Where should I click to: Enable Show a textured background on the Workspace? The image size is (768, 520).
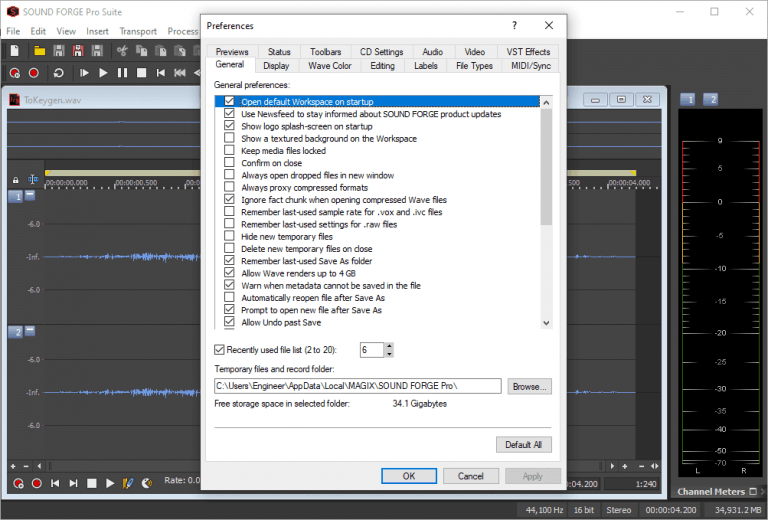click(229, 138)
